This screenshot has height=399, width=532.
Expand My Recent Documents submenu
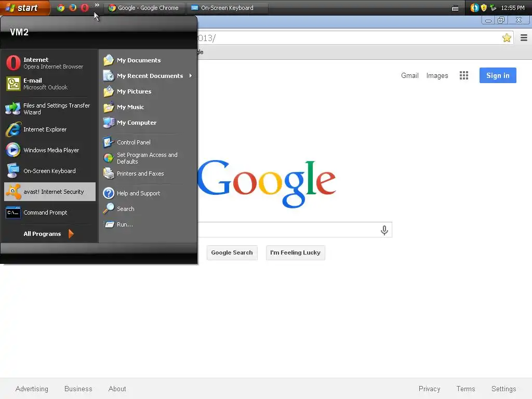[x=148, y=76]
